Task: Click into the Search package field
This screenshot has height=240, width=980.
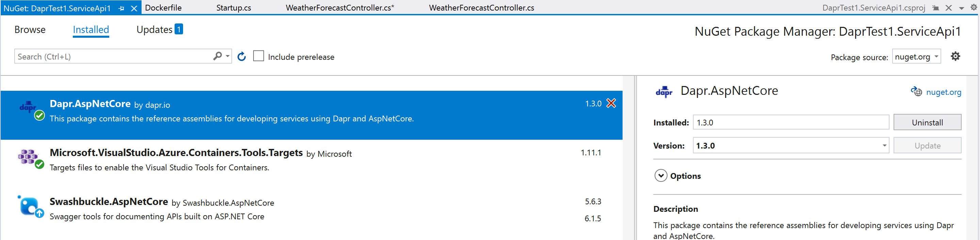Action: [x=113, y=56]
